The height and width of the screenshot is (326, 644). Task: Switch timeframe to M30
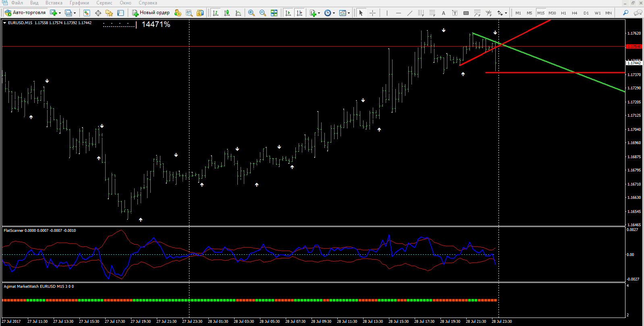pyautogui.click(x=552, y=13)
